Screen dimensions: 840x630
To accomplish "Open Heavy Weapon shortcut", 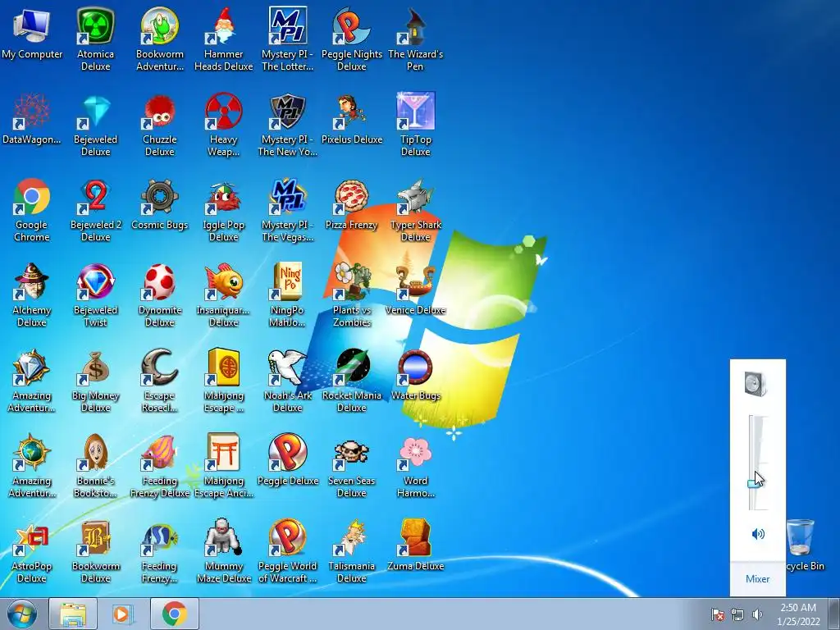I will tap(223, 125).
